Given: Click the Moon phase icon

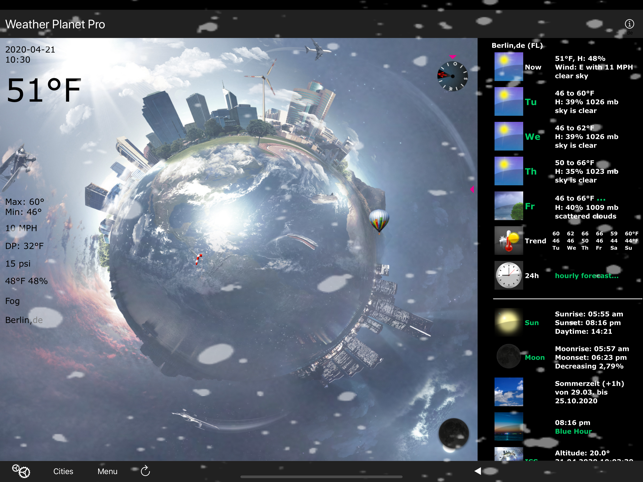Looking at the screenshot, I should click(x=508, y=357).
